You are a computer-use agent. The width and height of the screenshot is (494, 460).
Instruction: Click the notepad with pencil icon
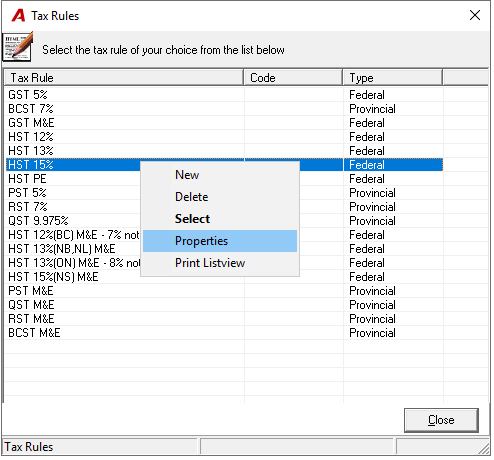click(18, 47)
